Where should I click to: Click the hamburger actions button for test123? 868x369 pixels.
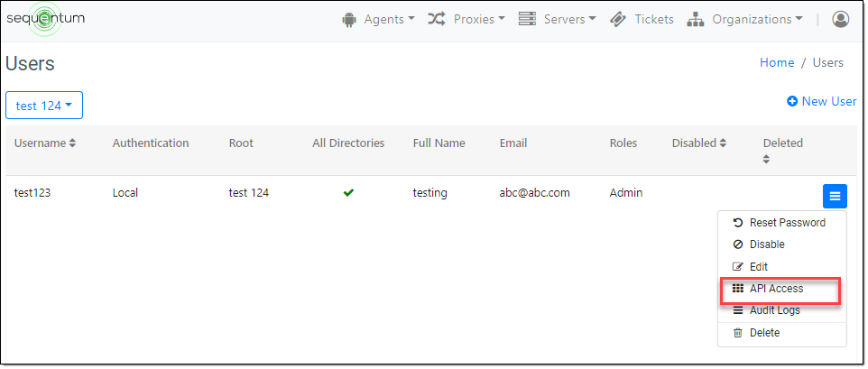point(835,196)
